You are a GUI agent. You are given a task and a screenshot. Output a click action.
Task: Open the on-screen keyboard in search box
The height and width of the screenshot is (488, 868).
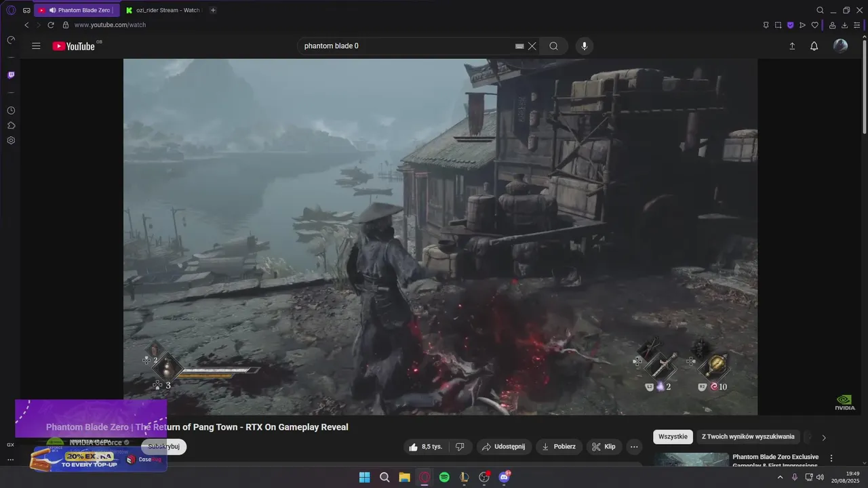point(519,46)
